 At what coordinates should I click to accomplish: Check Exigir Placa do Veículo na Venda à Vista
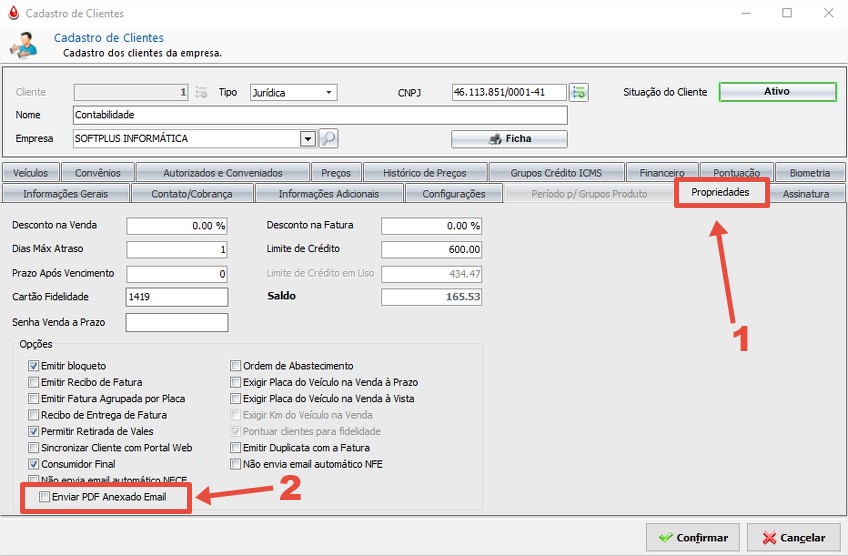click(x=235, y=399)
